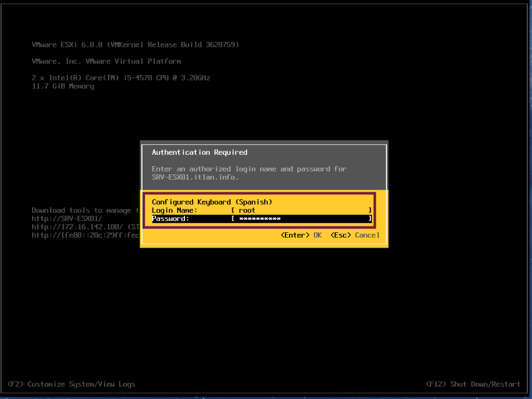532x399 pixels.
Task: Click the Intel Core i5-4570 CPU line
Action: point(121,78)
